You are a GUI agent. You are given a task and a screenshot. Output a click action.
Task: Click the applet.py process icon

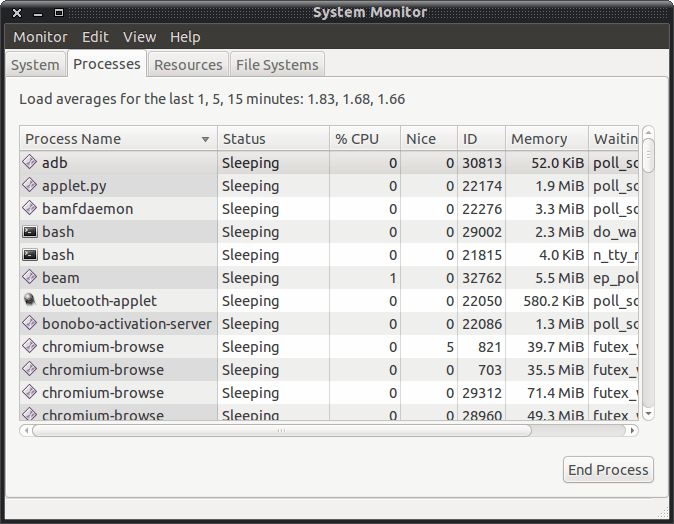30,185
